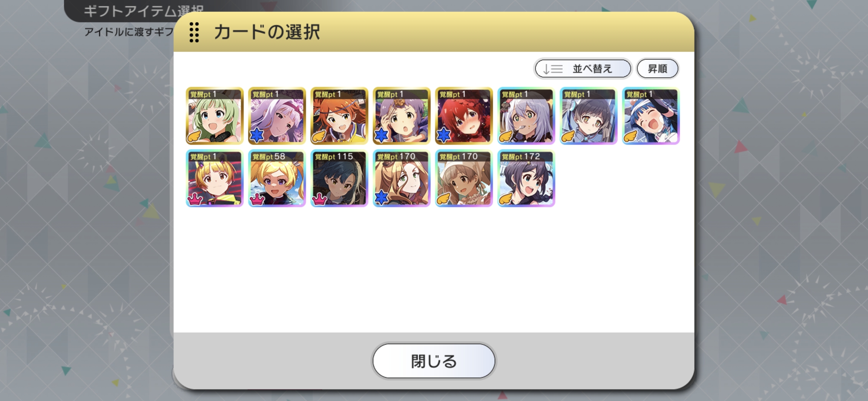Click the gold wing icon on the green-haired card
868x401 pixels.
[194, 137]
